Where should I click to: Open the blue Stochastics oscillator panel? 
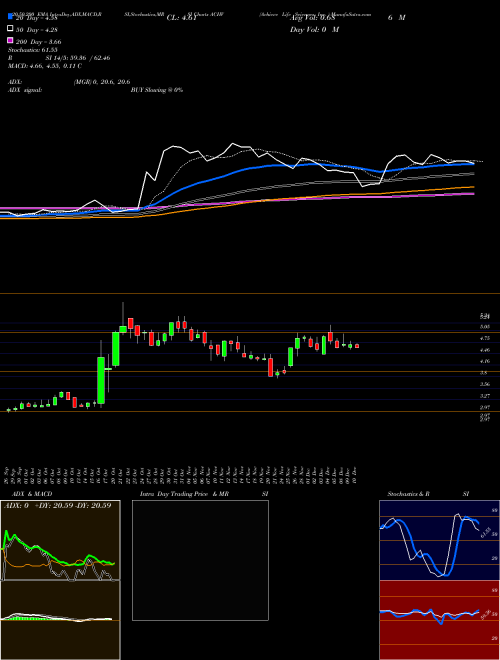coord(439,540)
